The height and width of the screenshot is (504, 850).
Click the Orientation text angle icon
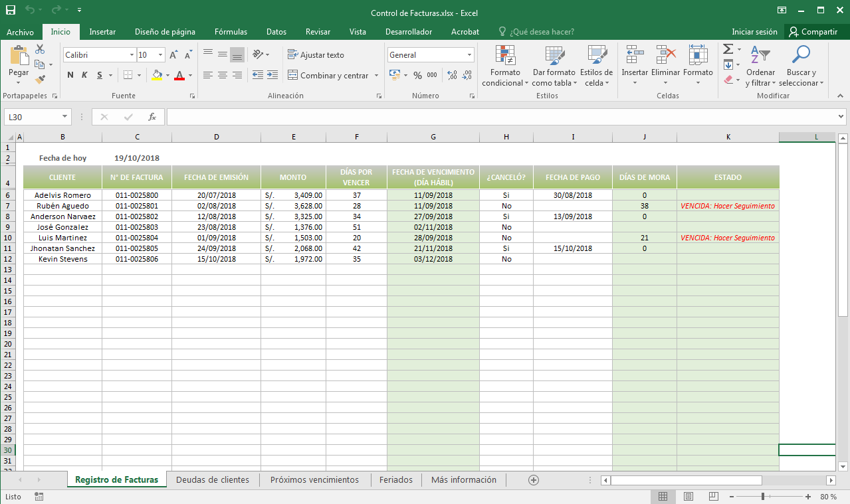point(259,54)
